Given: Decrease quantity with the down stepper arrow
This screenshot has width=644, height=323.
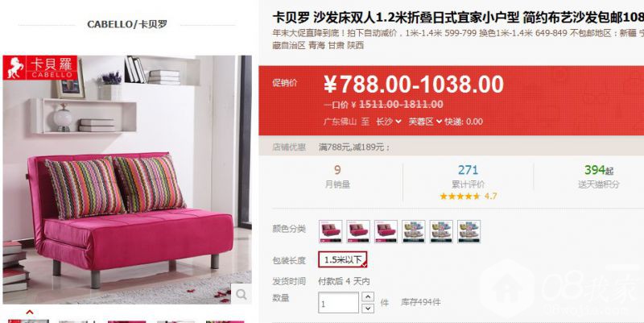Looking at the screenshot, I should tap(368, 309).
